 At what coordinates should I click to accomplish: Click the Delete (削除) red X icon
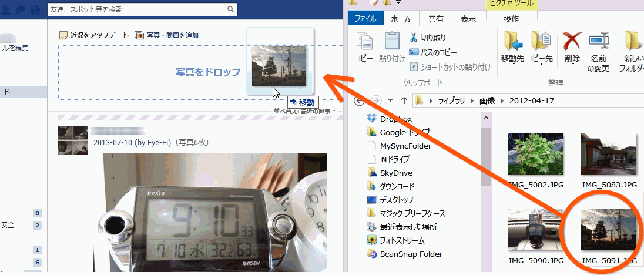tap(572, 42)
